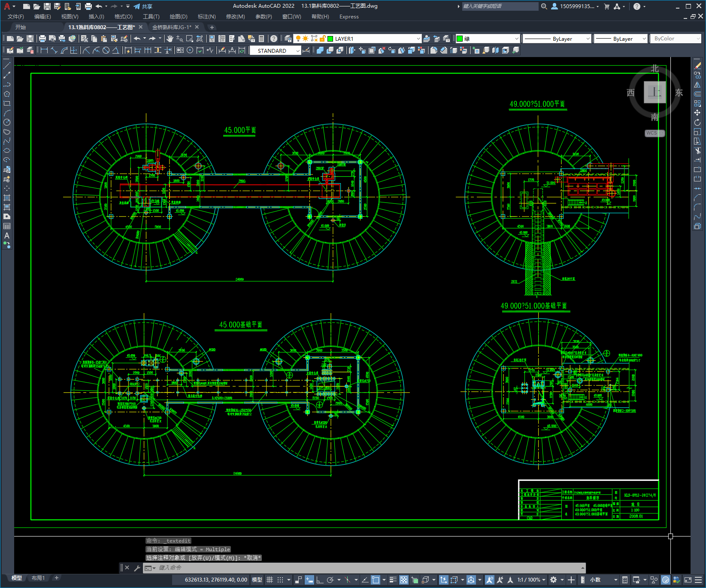Image resolution: width=706 pixels, height=588 pixels.
Task: Open the annotation scale 1:1 / 100% dropdown
Action: [x=531, y=580]
